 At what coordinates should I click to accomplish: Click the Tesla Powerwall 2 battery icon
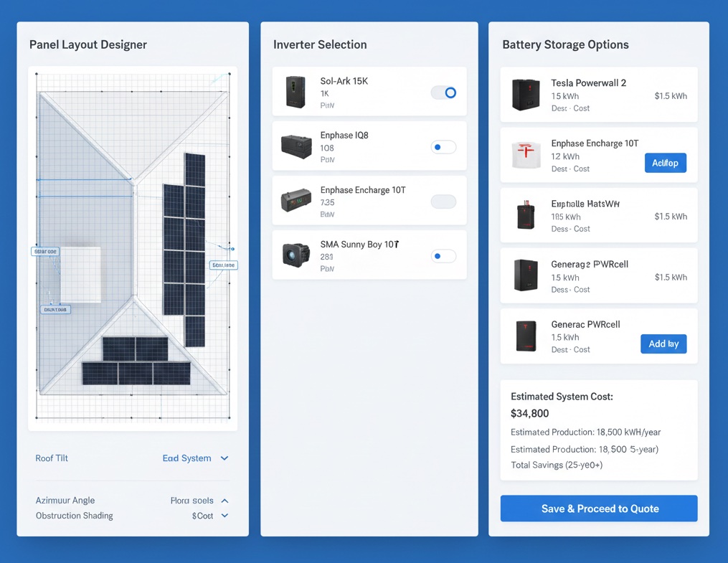point(526,95)
